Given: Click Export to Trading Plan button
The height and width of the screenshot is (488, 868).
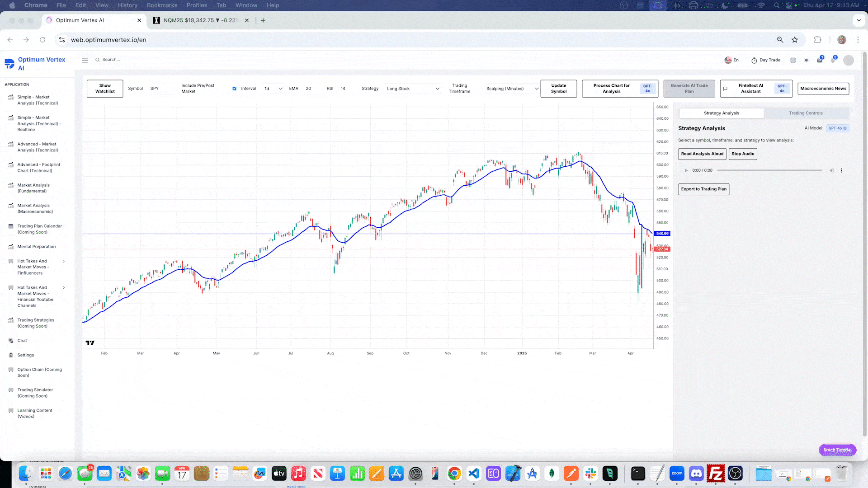Looking at the screenshot, I should [704, 189].
